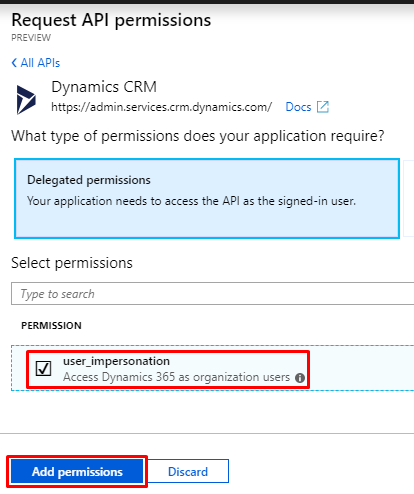Click the Dynamics CRM title text

(x=104, y=87)
